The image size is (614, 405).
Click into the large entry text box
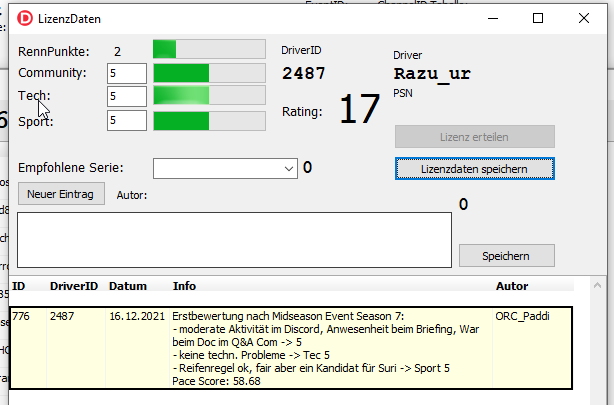pos(235,240)
